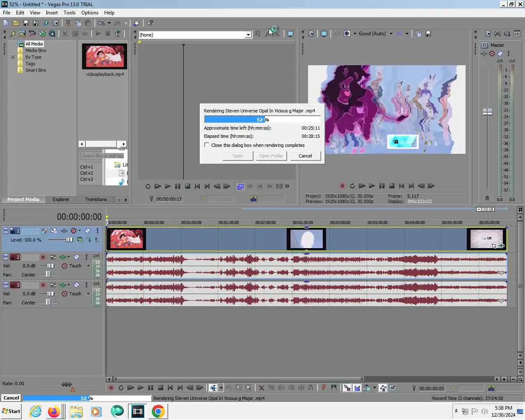
Task: Click Level slider handle on video track 1
Action: (x=69, y=240)
